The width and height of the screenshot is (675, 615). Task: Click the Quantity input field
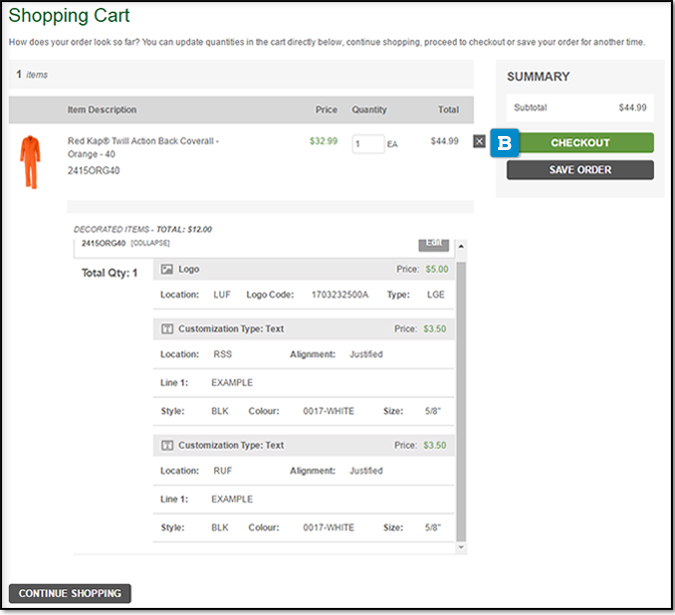click(x=368, y=144)
